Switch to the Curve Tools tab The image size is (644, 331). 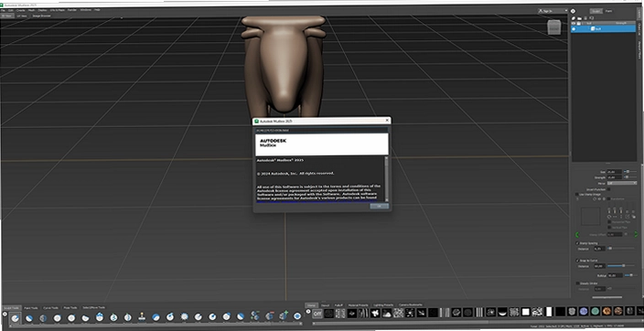click(50, 307)
